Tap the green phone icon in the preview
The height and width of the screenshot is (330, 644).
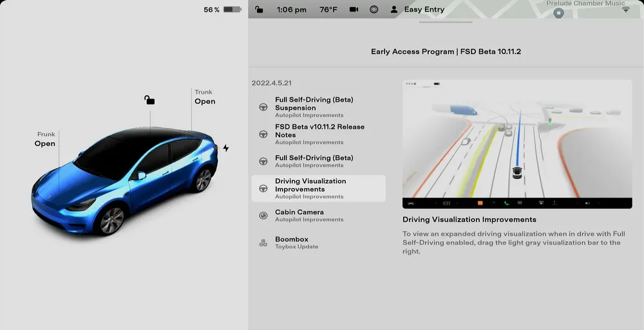[506, 203]
